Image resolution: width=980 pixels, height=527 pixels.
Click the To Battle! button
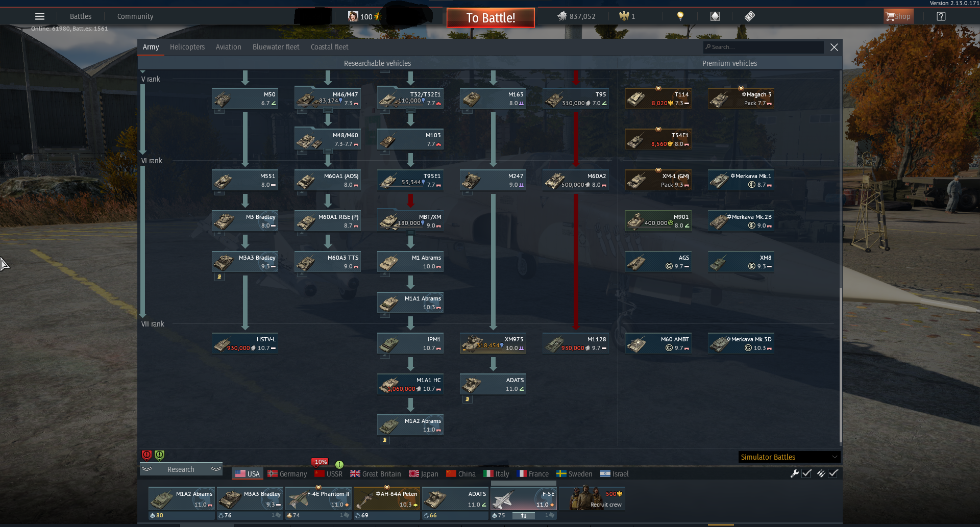491,18
